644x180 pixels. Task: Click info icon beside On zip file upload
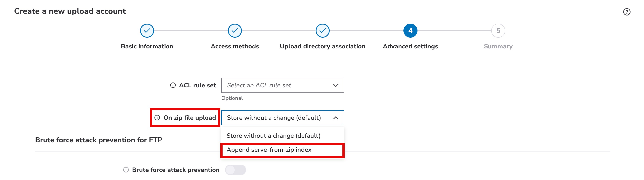(x=157, y=118)
